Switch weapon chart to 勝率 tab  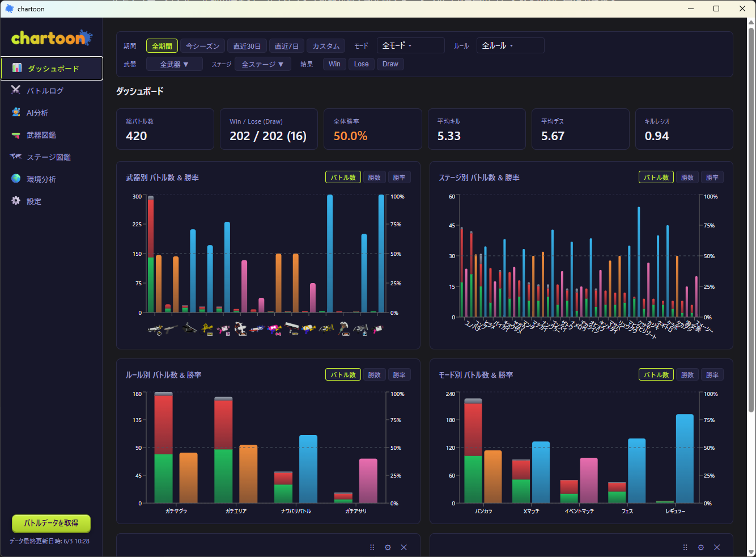400,178
